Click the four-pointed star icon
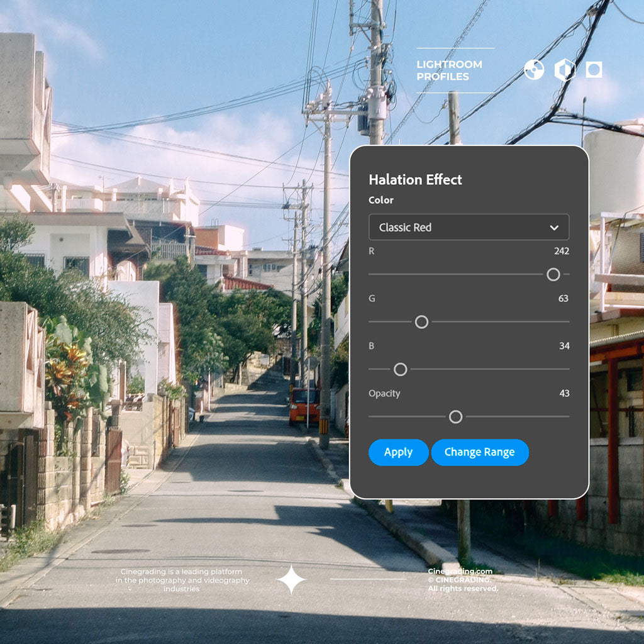644x644 pixels. point(291,579)
